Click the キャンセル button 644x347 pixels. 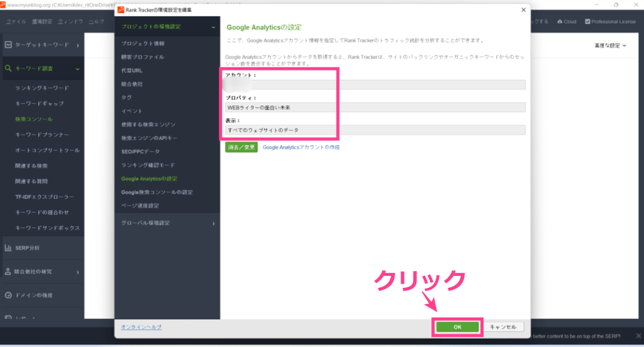point(503,327)
